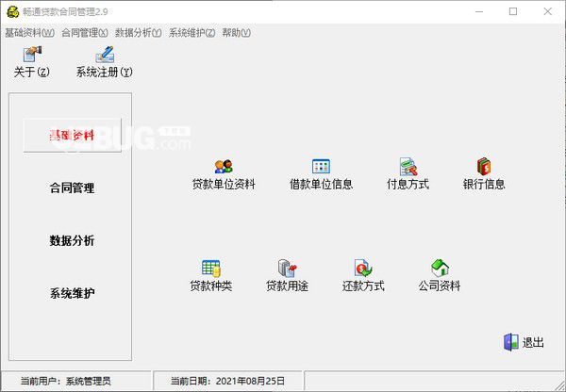Open the 银行信息 icon
This screenshot has height=392, width=566.
[x=484, y=166]
